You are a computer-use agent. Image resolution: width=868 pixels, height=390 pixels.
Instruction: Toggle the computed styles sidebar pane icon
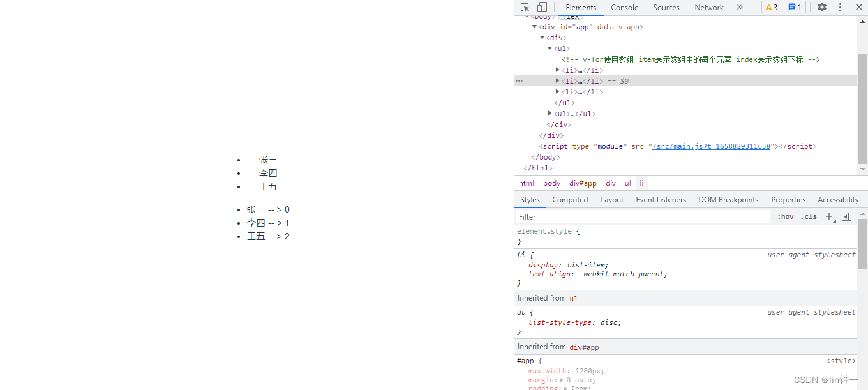click(x=846, y=216)
